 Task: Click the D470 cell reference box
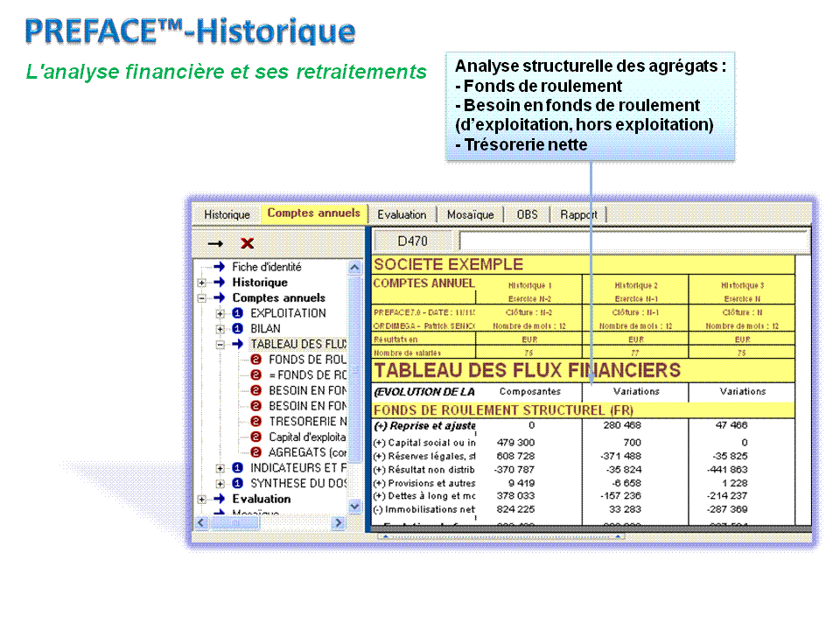[x=412, y=241]
